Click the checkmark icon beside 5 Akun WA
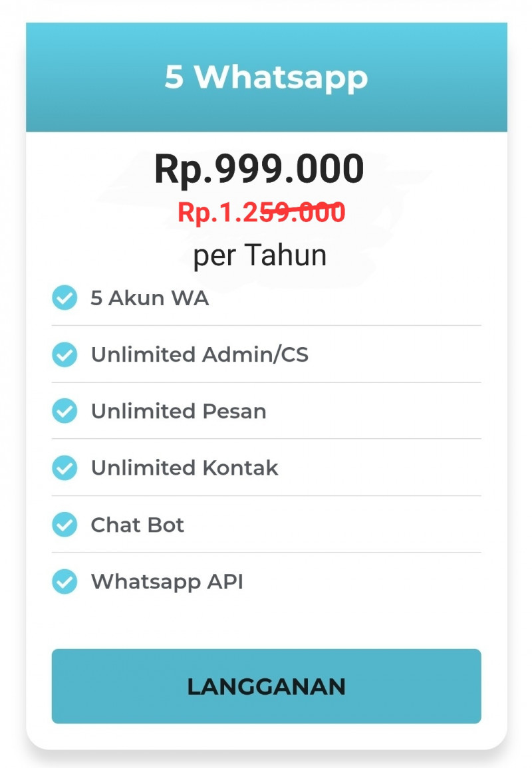The height and width of the screenshot is (768, 532). pyautogui.click(x=65, y=298)
